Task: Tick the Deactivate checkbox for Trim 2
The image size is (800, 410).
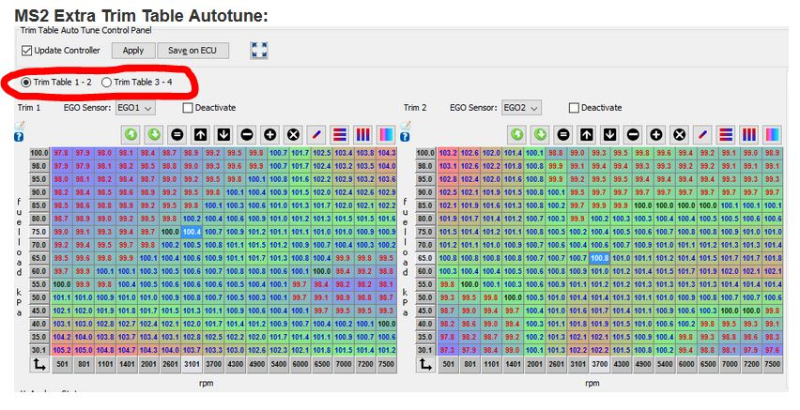Action: [x=574, y=108]
